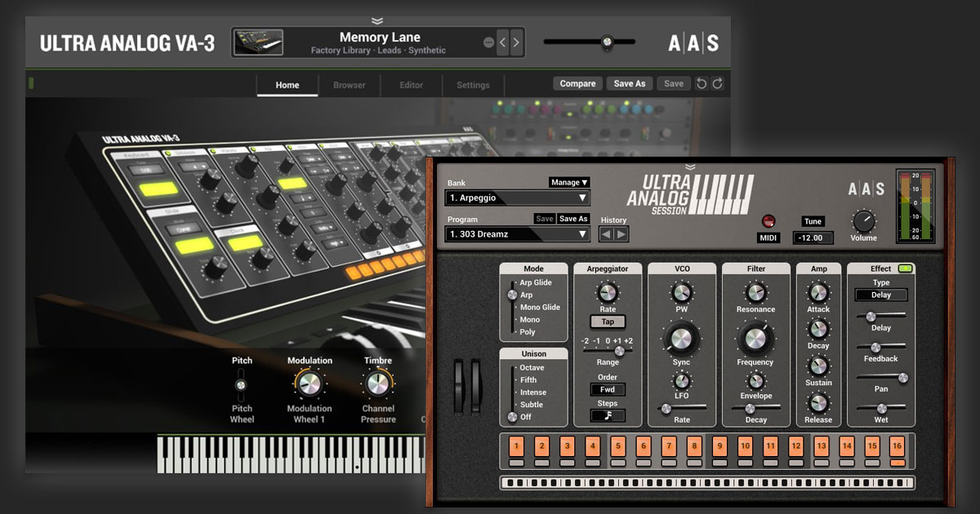This screenshot has width=980, height=514.
Task: Click the Compare button
Action: pos(577,83)
